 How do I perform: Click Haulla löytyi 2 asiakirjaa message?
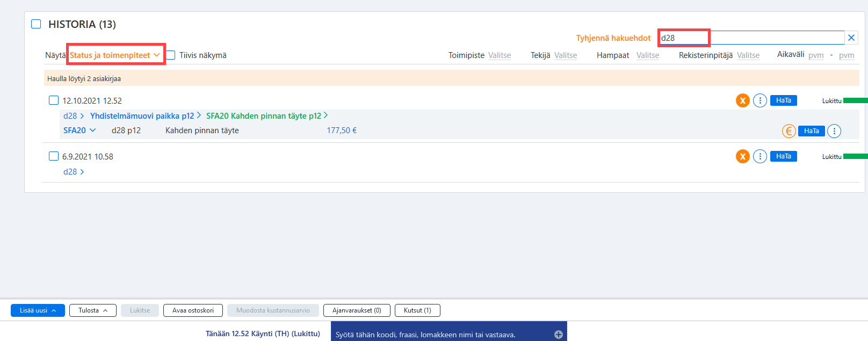click(x=84, y=78)
